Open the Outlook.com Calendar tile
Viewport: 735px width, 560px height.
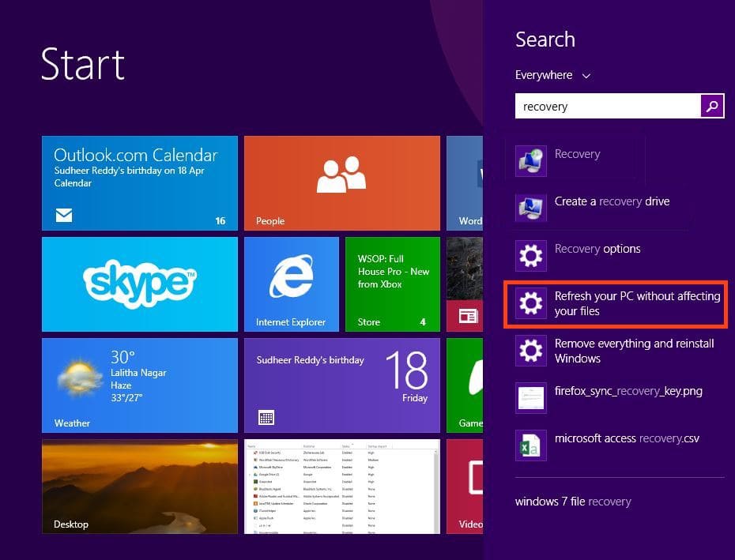(139, 182)
